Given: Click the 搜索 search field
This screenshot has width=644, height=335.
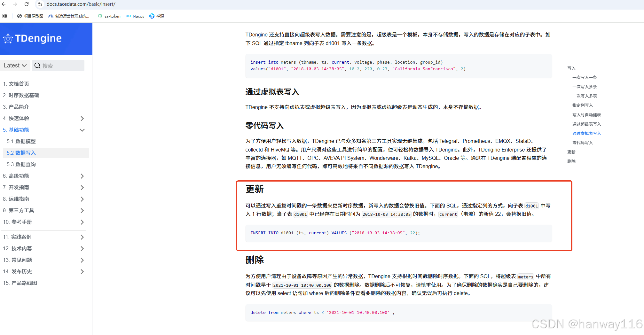Looking at the screenshot, I should click(58, 66).
